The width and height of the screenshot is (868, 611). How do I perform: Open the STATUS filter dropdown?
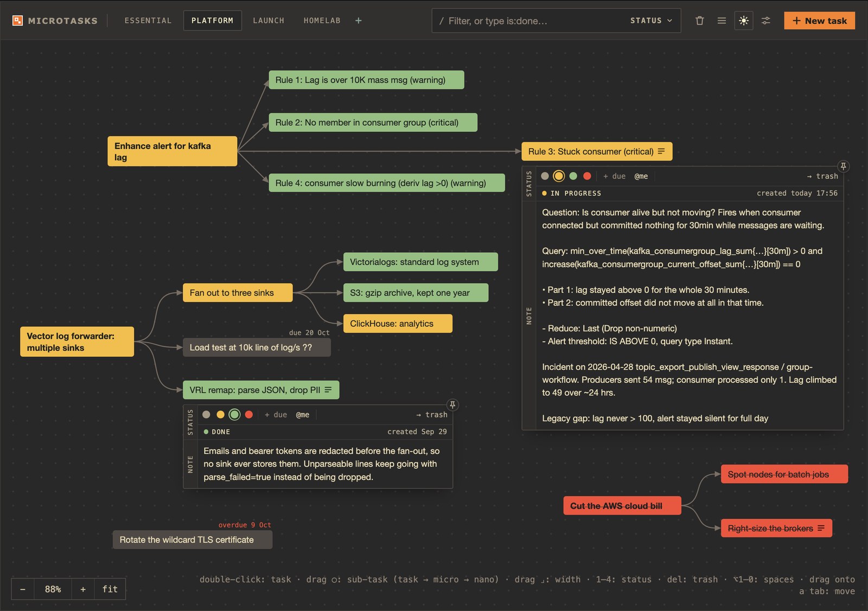tap(651, 21)
